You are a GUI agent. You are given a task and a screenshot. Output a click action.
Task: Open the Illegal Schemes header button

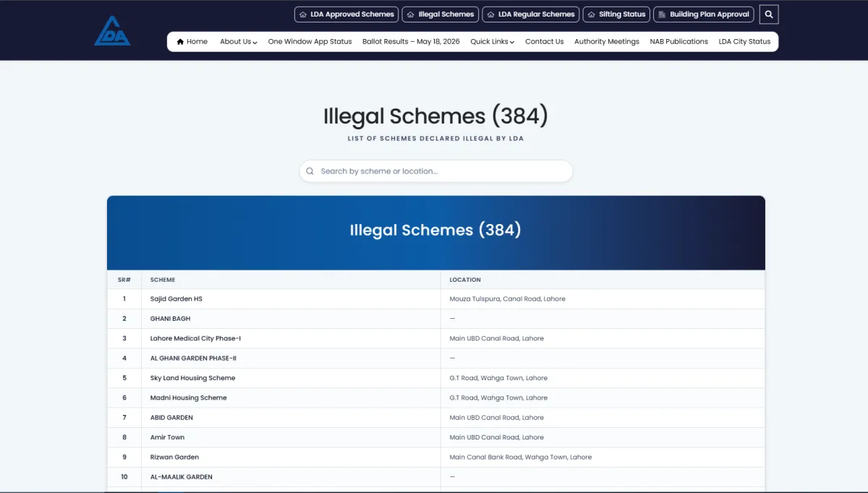pyautogui.click(x=441, y=14)
